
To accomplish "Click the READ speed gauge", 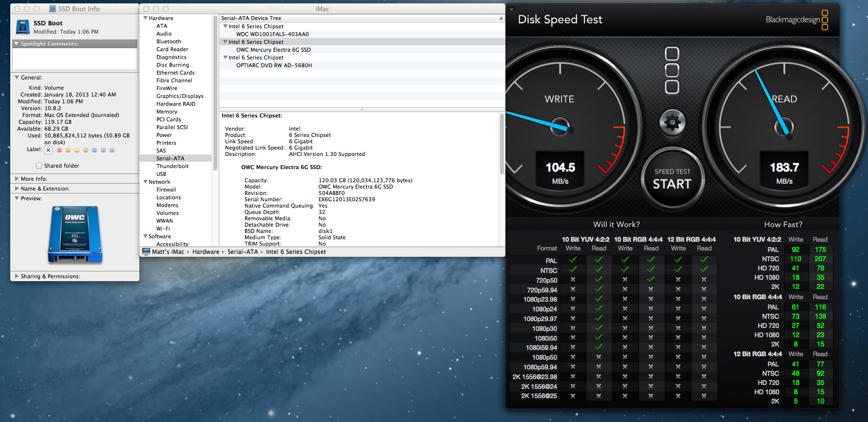I will pyautogui.click(x=784, y=128).
